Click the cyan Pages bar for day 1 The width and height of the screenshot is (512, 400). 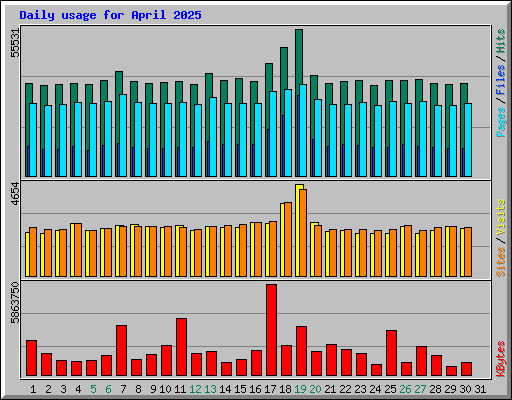33,140
